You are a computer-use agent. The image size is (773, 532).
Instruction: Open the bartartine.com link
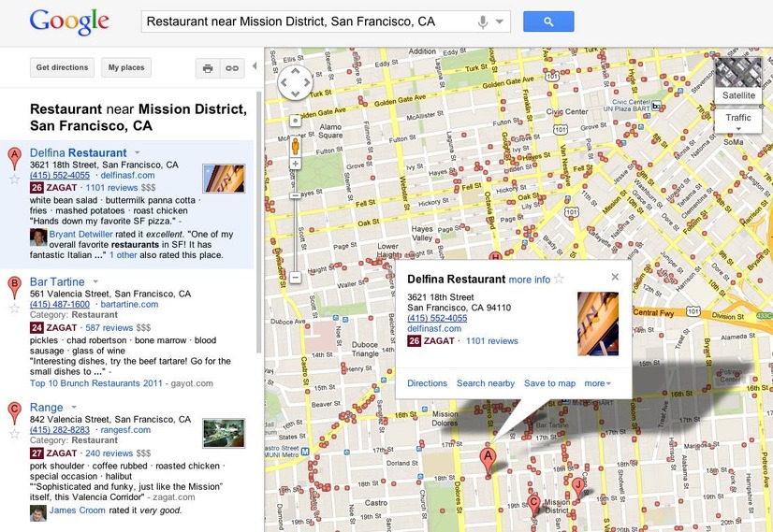click(x=129, y=305)
